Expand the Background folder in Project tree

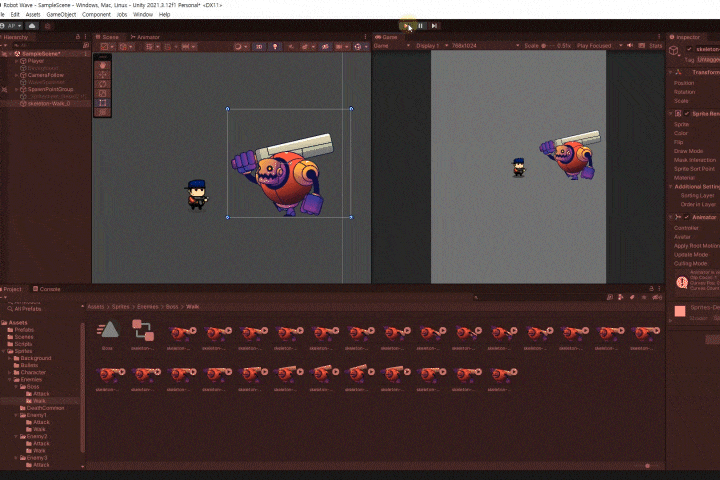pyautogui.click(x=10, y=358)
